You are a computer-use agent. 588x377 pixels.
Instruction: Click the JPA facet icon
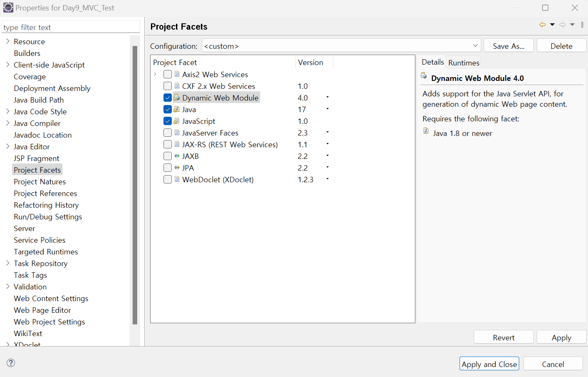(x=177, y=168)
